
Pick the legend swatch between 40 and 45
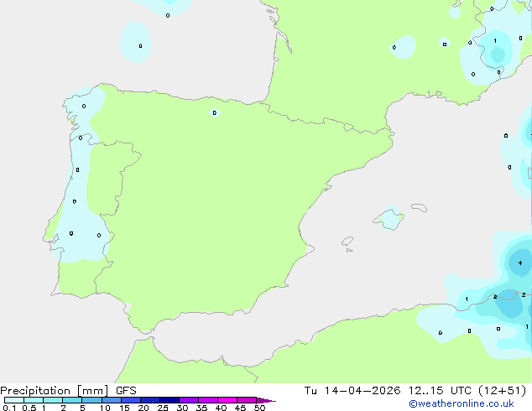click(x=227, y=400)
